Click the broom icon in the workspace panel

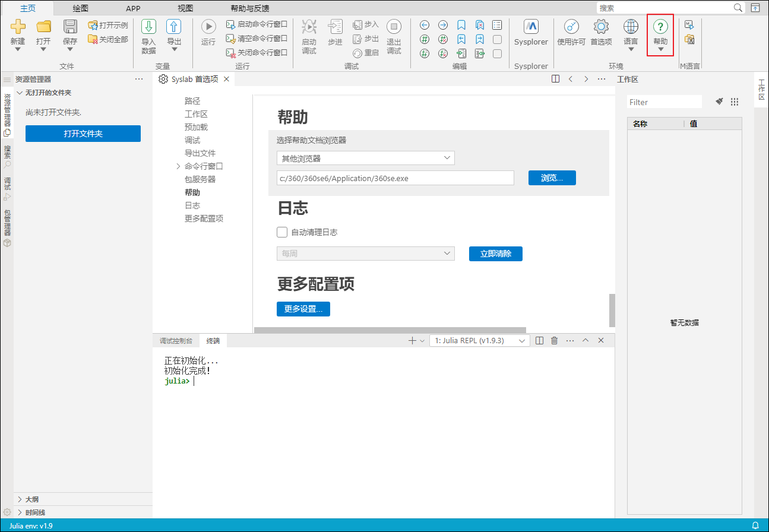[720, 102]
